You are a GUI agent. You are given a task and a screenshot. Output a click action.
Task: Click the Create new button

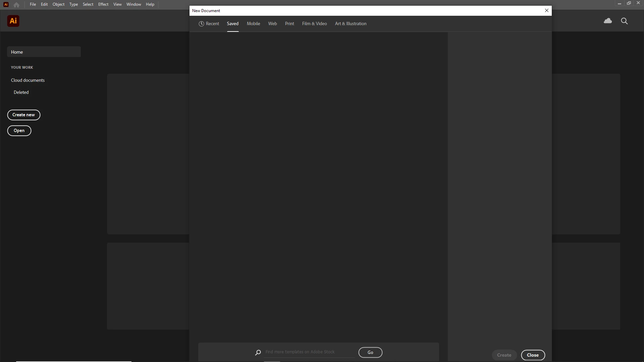pyautogui.click(x=23, y=115)
